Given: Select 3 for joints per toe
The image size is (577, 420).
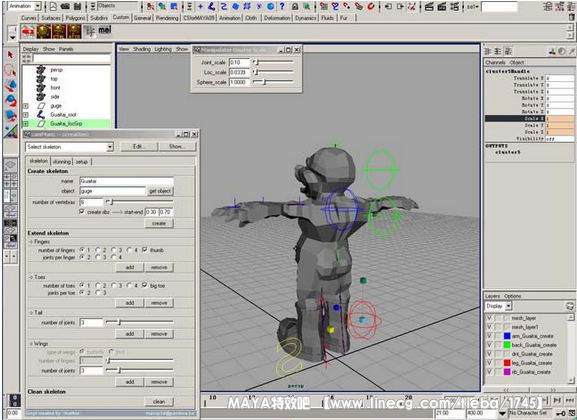Looking at the screenshot, I should tap(98, 293).
